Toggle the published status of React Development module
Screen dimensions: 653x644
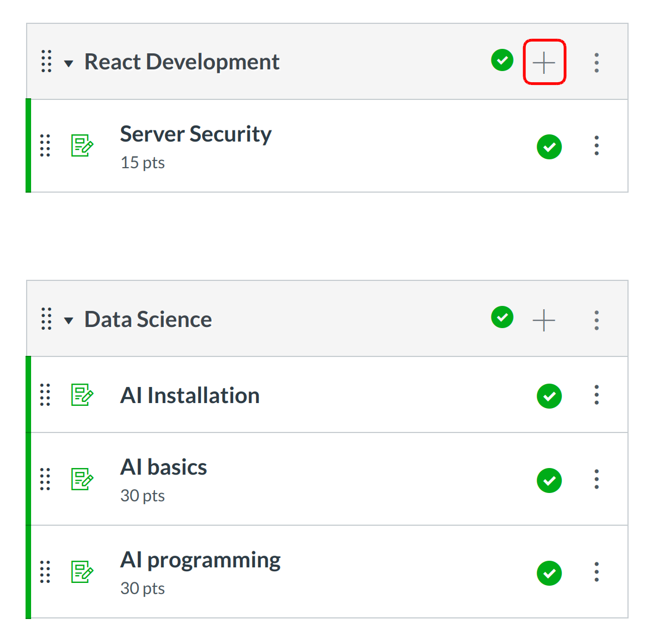click(x=502, y=60)
